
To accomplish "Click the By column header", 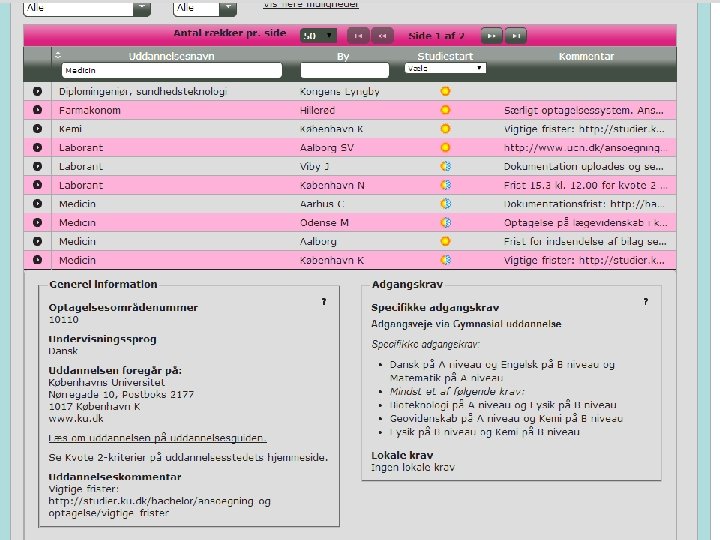I will [x=343, y=56].
